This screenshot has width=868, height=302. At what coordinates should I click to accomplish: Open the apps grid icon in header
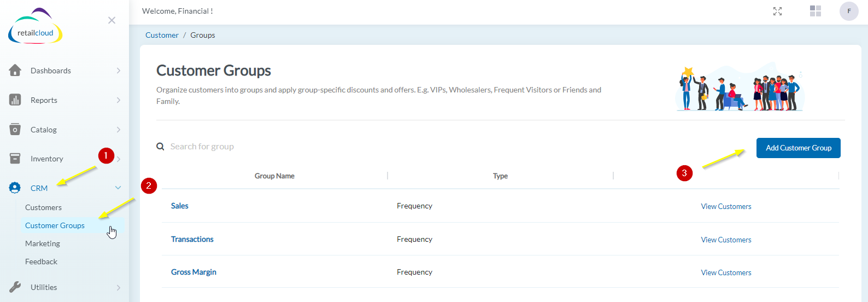[816, 11]
